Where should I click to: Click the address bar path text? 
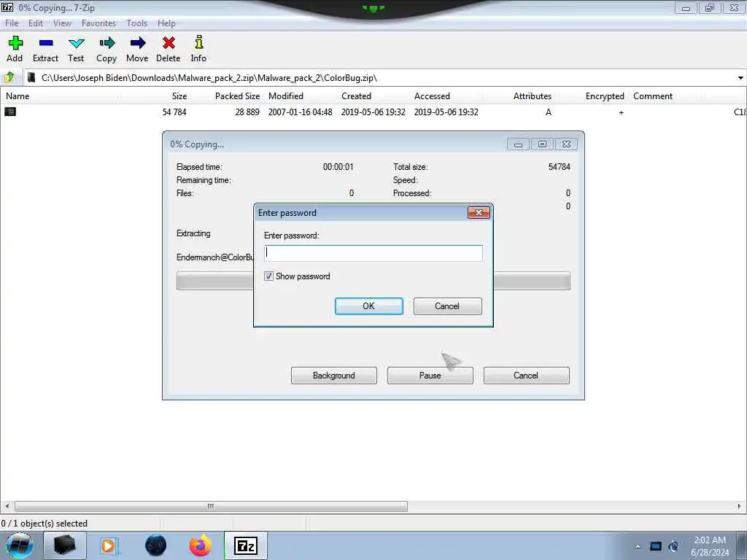(209, 77)
